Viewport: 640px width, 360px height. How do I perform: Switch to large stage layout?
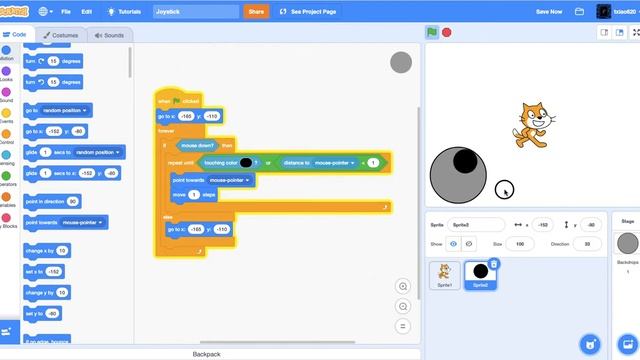(x=620, y=33)
